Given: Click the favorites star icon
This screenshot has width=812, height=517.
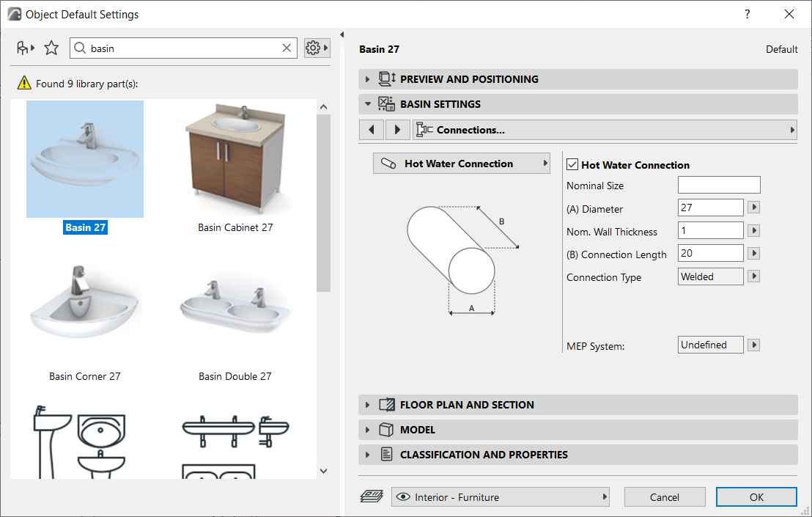Looking at the screenshot, I should [x=51, y=47].
